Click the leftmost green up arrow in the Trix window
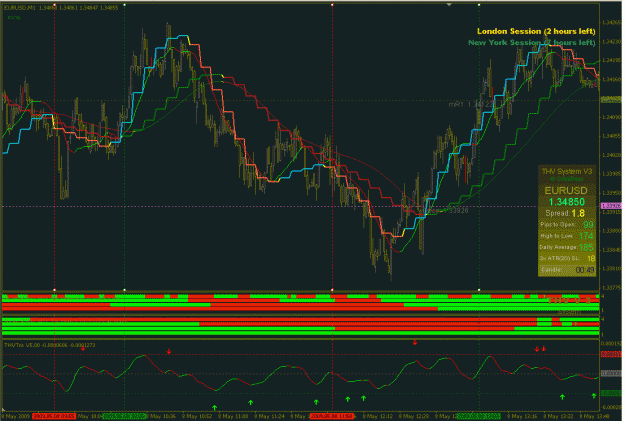Viewport: 625px width, 421px height. pyautogui.click(x=214, y=407)
